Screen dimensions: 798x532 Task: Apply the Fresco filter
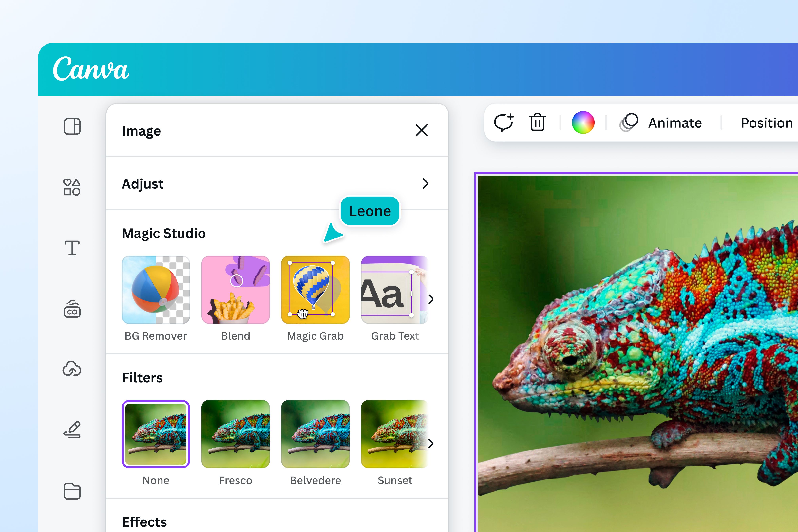236,434
